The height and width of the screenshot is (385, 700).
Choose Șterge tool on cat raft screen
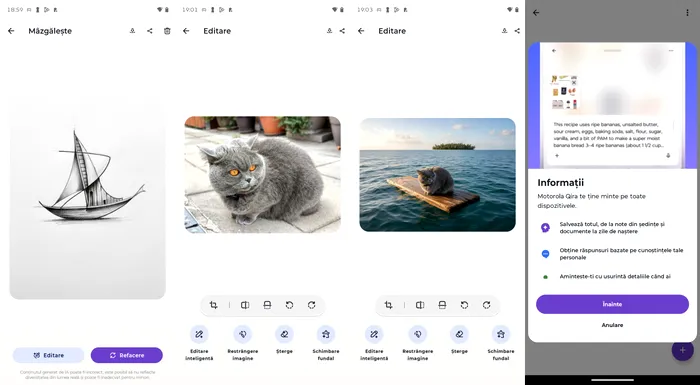[x=459, y=340]
